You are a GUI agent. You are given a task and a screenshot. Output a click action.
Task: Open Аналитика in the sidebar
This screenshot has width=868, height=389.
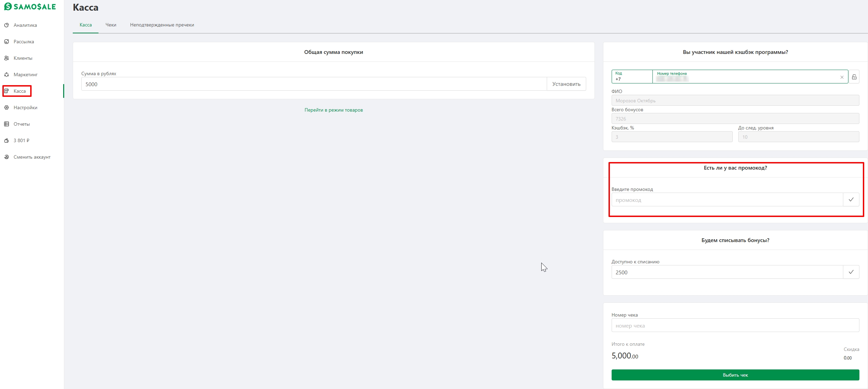tap(25, 25)
